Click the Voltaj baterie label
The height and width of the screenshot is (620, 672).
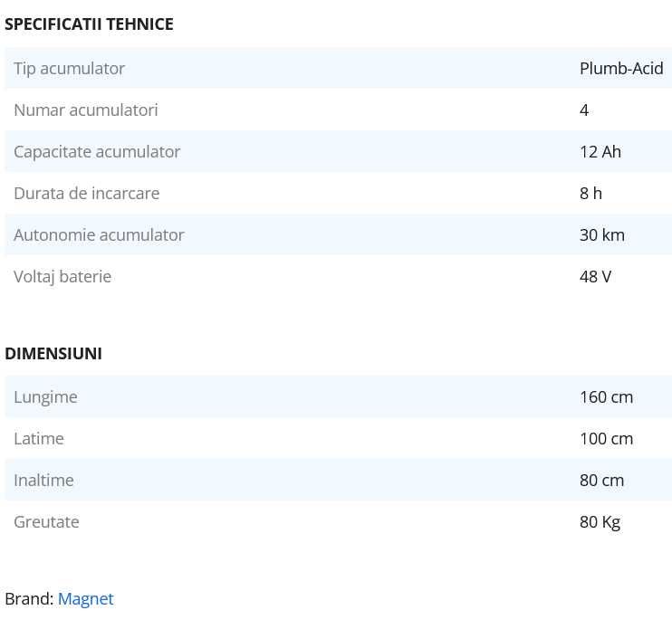pyautogui.click(x=62, y=277)
